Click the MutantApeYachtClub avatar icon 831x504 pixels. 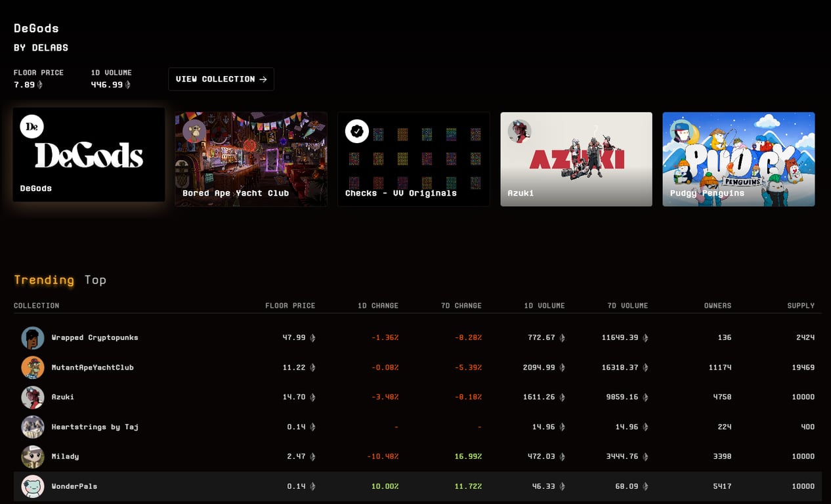33,367
